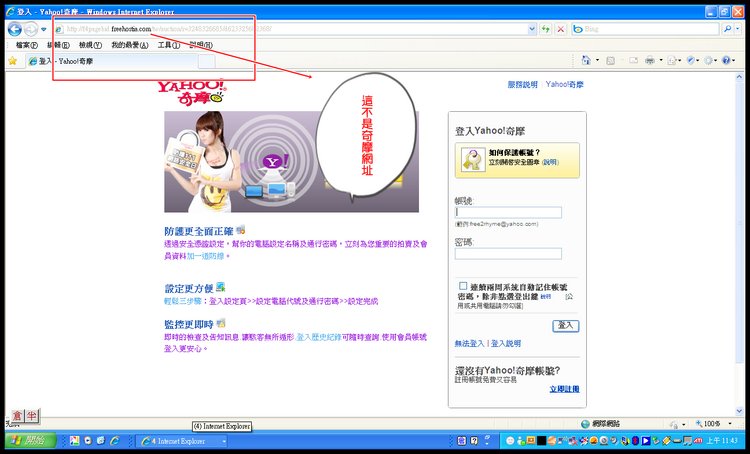
Task: Click the 100% zoom level button
Action: click(709, 424)
